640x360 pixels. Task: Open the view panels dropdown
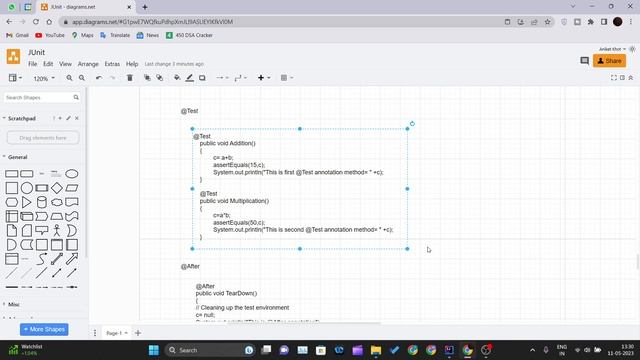click(16, 78)
